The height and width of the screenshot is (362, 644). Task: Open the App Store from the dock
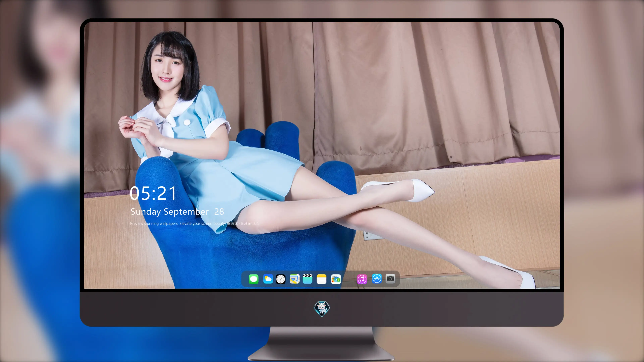(x=377, y=279)
